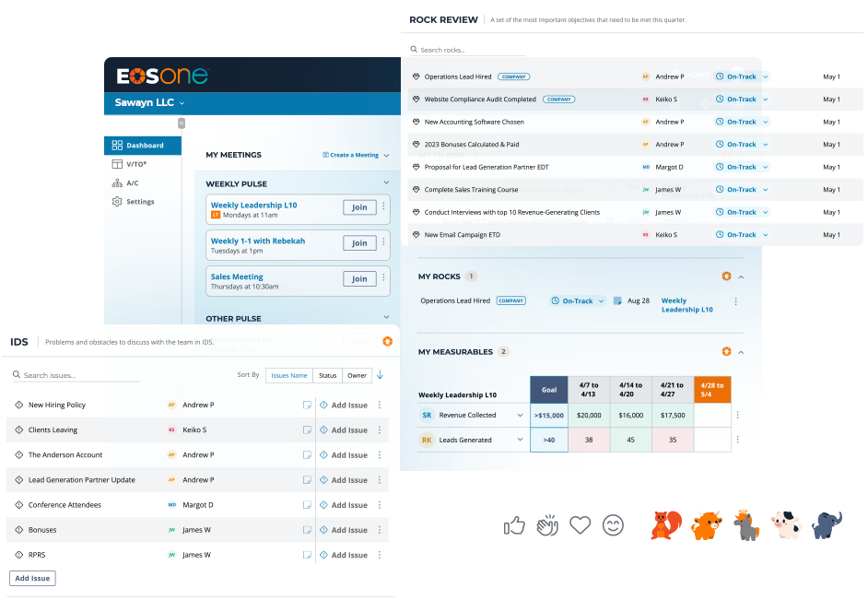The width and height of the screenshot is (868, 600).
Task: Open the note icon for Clients Leaving
Action: pyautogui.click(x=307, y=429)
